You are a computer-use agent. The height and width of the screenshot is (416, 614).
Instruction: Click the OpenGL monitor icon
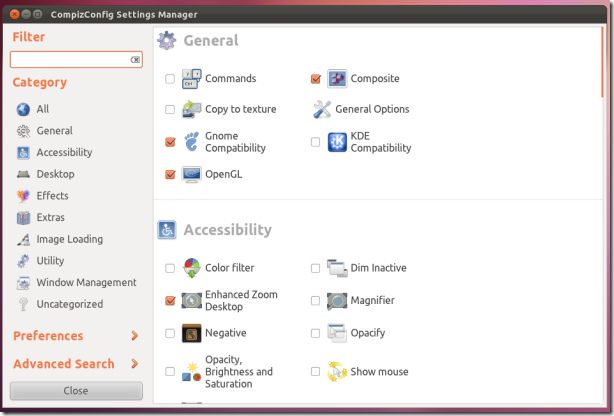click(x=191, y=174)
